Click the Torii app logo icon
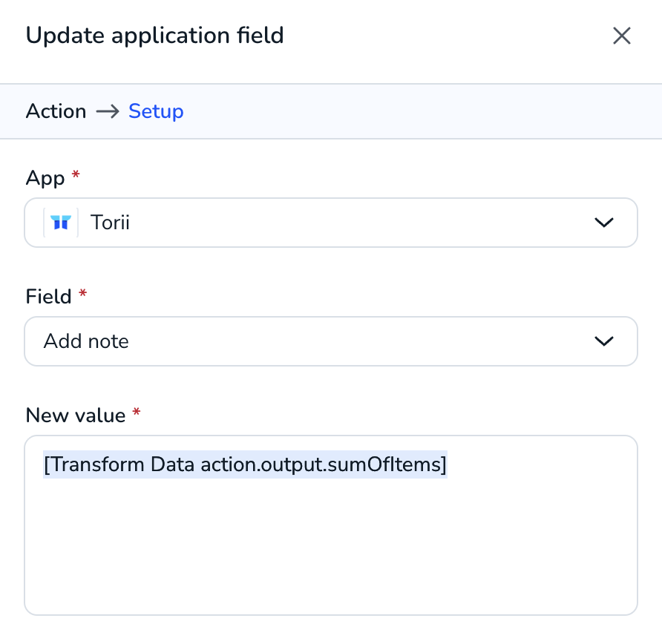 60,222
